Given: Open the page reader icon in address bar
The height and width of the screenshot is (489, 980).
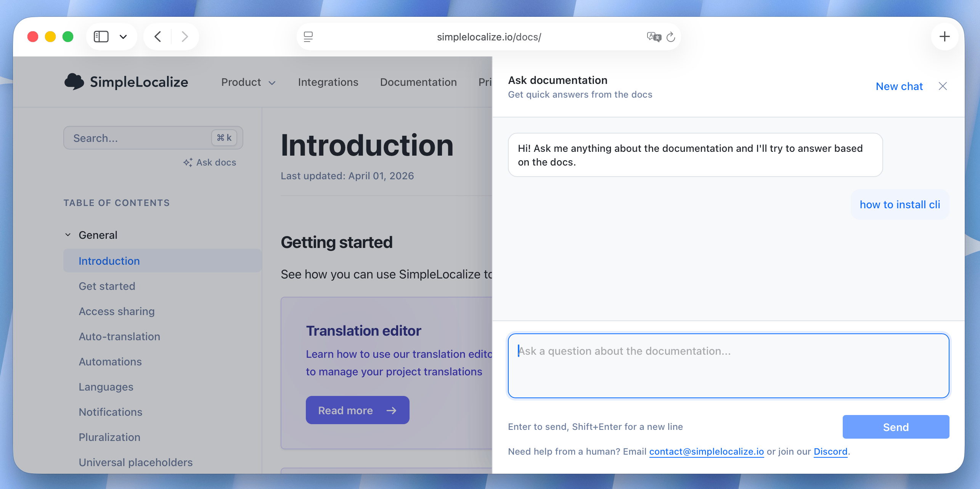Looking at the screenshot, I should (x=308, y=37).
